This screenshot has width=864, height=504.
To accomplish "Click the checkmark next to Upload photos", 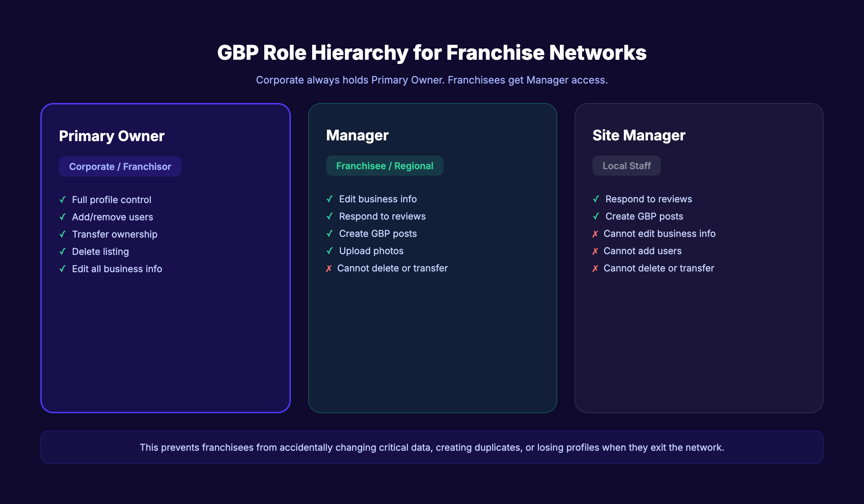I will [x=329, y=251].
